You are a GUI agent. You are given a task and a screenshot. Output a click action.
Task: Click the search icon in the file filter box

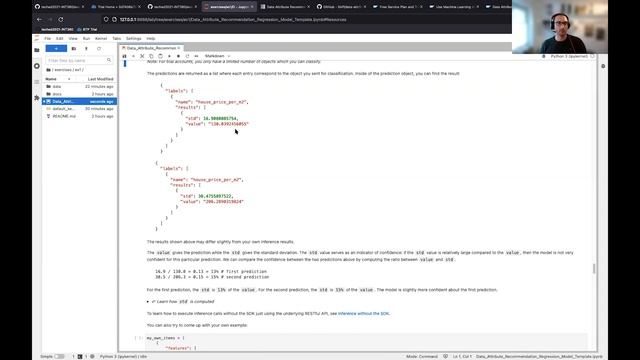click(x=109, y=60)
